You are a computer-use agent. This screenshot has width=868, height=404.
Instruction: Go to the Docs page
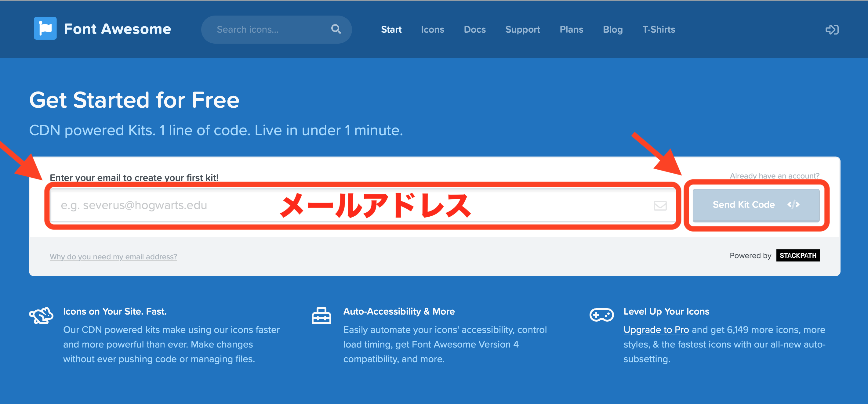pos(474,30)
